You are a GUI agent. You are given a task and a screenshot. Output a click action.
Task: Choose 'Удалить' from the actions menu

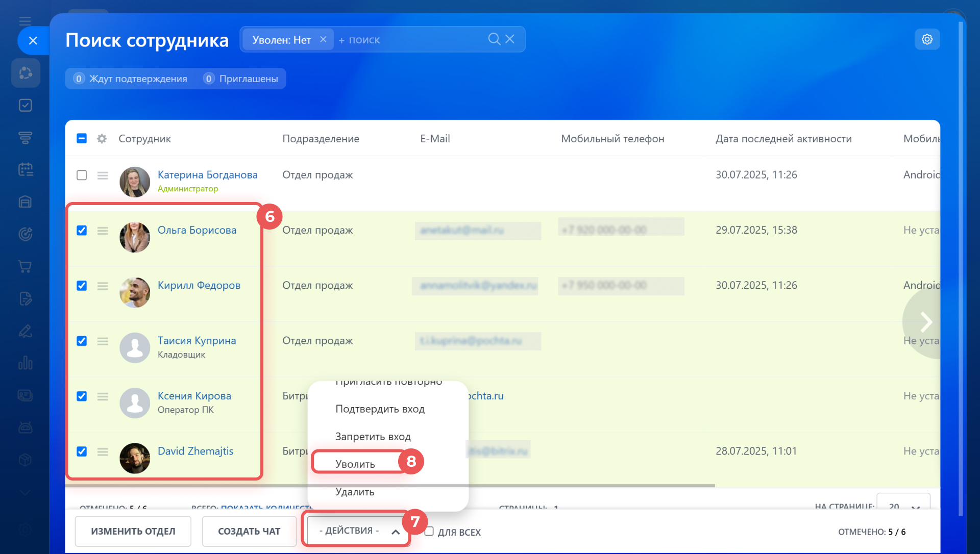click(355, 492)
